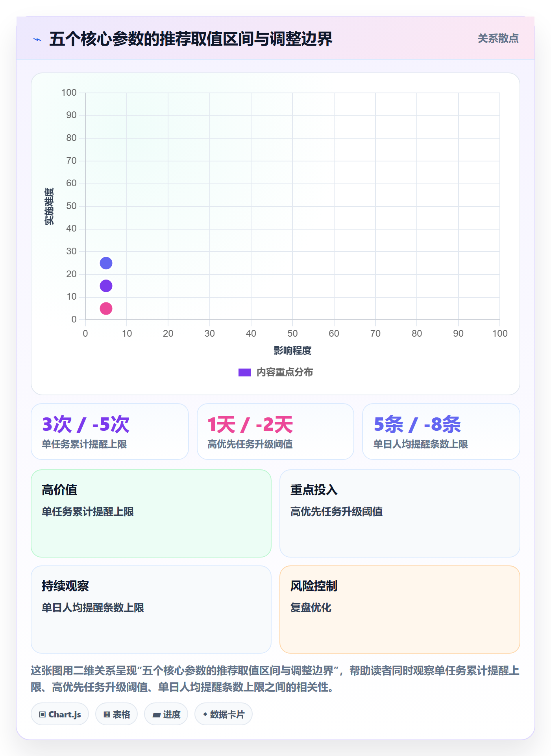Click the blue scatter point at 25
The image size is (551, 756).
(x=106, y=263)
